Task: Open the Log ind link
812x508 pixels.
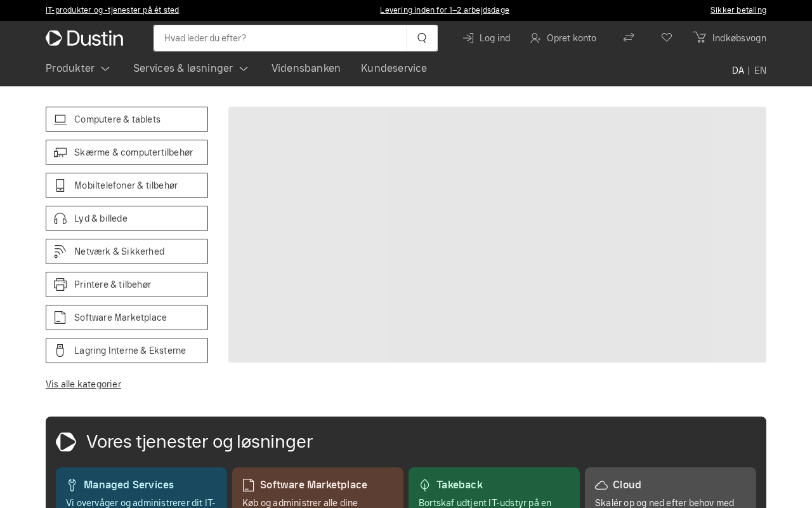Action: (487, 38)
